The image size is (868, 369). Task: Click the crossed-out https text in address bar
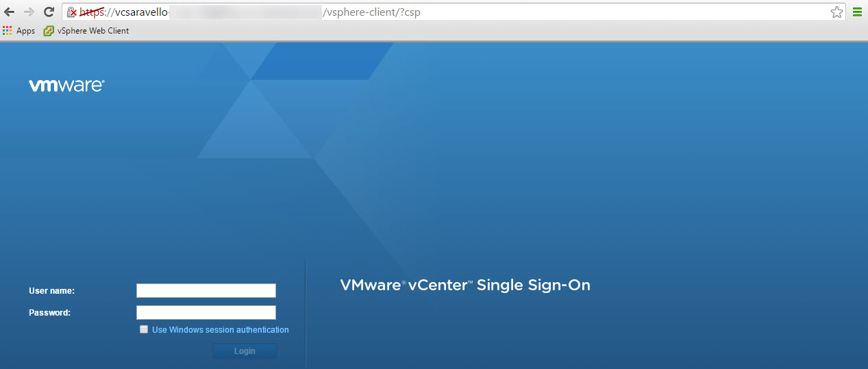point(91,12)
